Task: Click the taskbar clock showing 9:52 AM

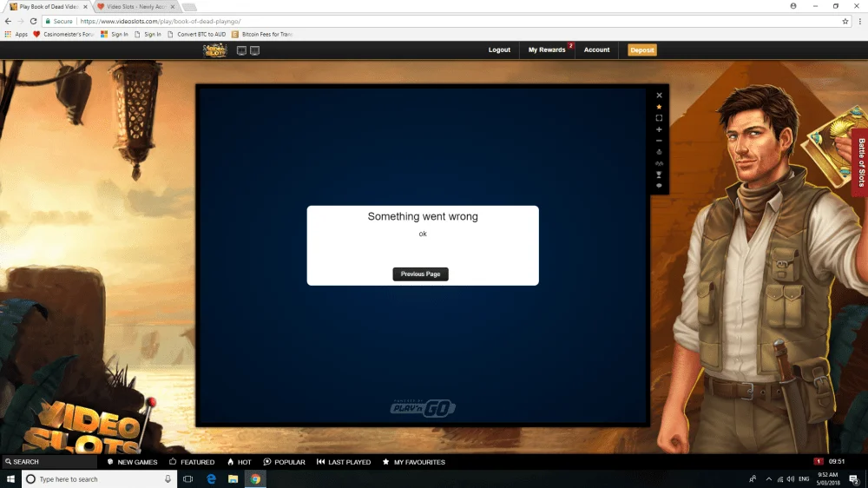Action: tap(827, 479)
